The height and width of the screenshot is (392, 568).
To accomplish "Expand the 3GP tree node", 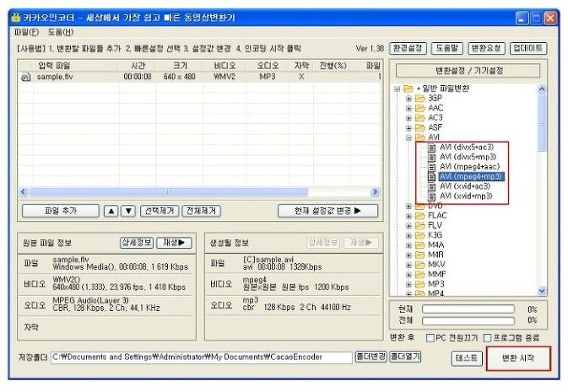I will pos(408,99).
